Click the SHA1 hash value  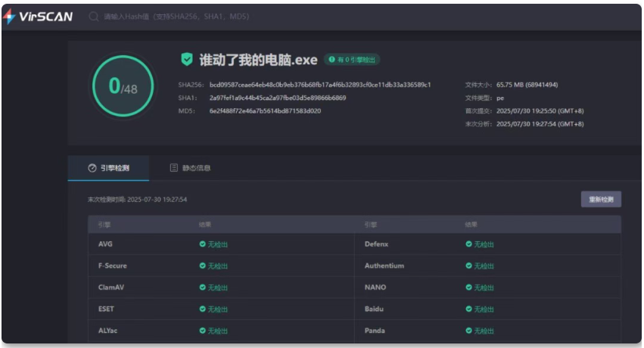click(x=278, y=98)
